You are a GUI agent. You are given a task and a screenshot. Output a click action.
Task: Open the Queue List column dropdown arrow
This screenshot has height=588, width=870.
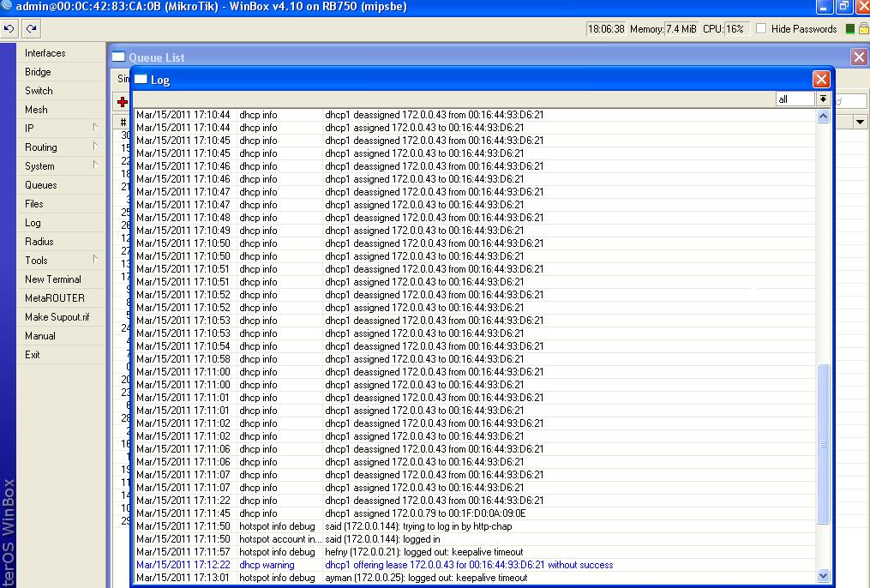pos(860,122)
